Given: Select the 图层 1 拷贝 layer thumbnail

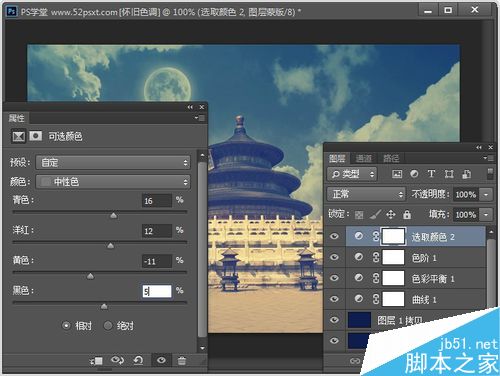Looking at the screenshot, I should 359,320.
